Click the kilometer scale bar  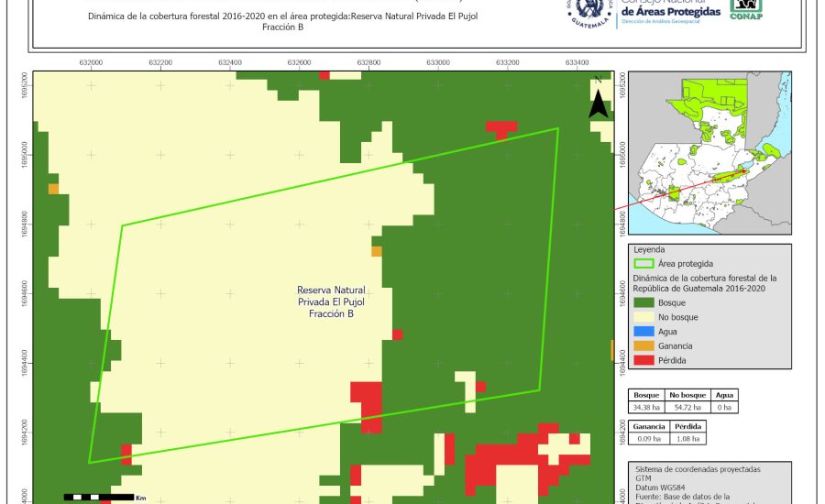pos(98,498)
